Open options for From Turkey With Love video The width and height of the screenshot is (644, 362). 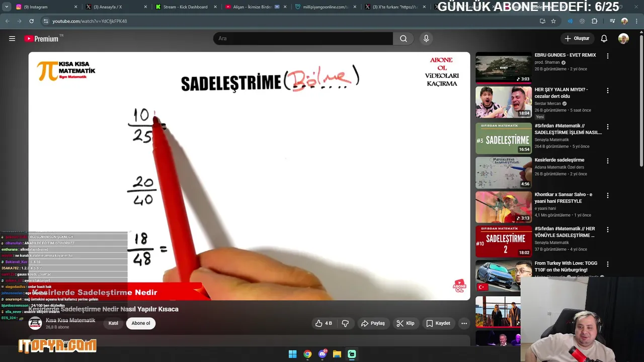pos(607,264)
